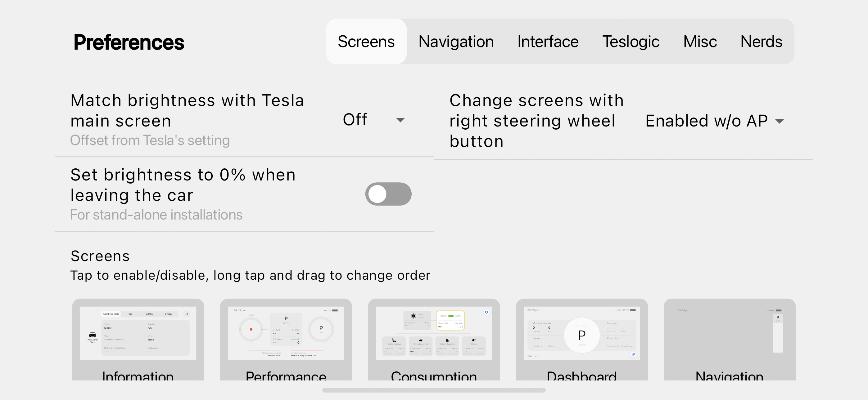
Task: Go to the Misc tab
Action: [x=700, y=42]
